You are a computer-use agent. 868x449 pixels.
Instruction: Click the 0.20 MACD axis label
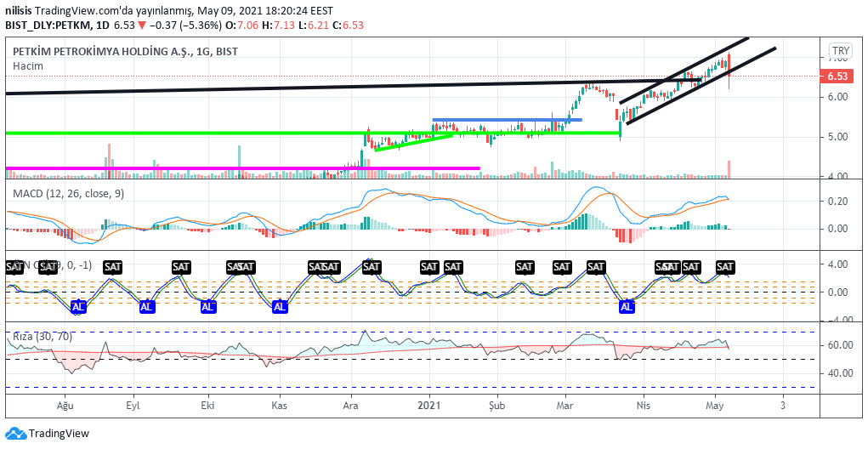839,202
